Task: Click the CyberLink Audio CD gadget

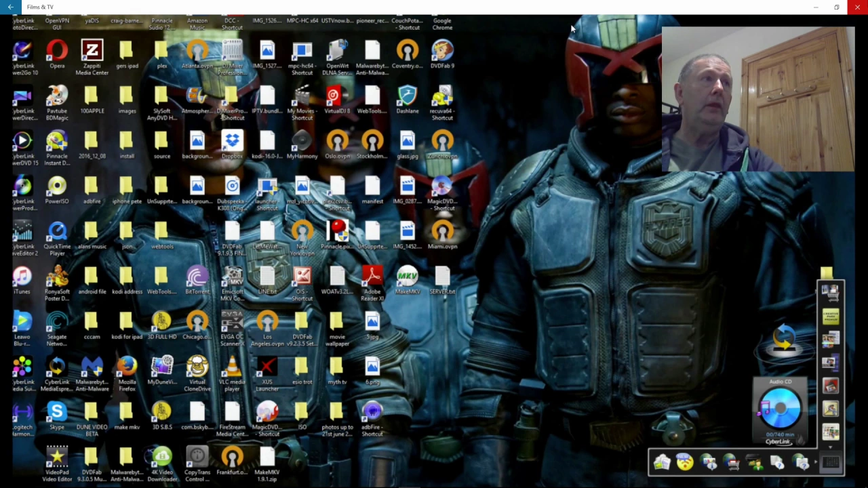Action: 780,412
